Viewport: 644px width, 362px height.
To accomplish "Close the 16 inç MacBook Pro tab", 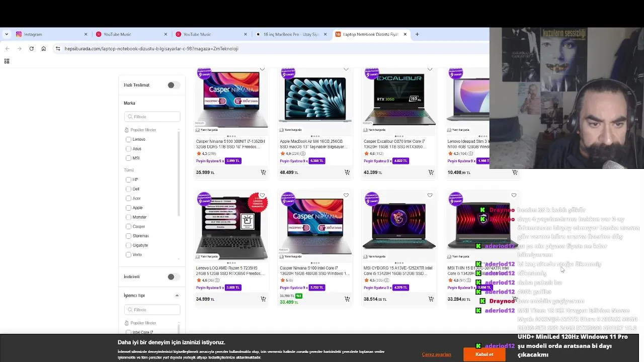I will [325, 34].
